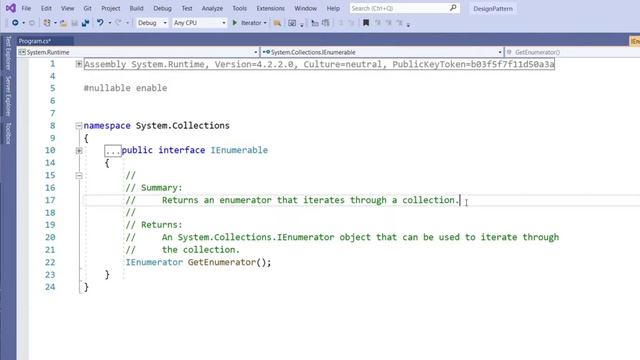Click the Open File folder icon
640x360 pixels.
[63, 23]
